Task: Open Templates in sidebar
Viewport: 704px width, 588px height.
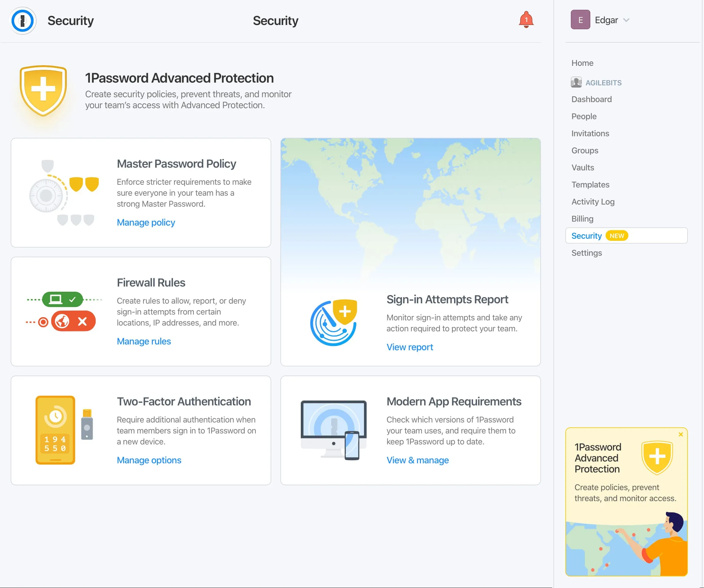Action: point(590,185)
